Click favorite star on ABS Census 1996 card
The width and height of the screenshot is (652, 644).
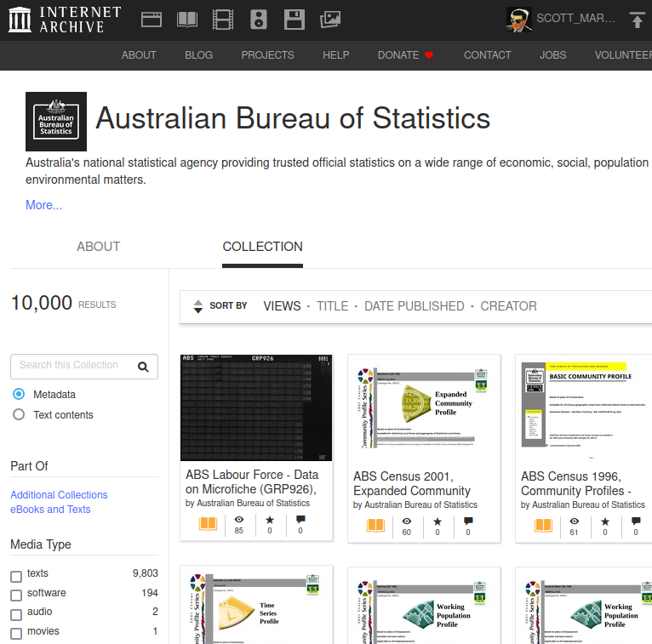[x=605, y=521]
